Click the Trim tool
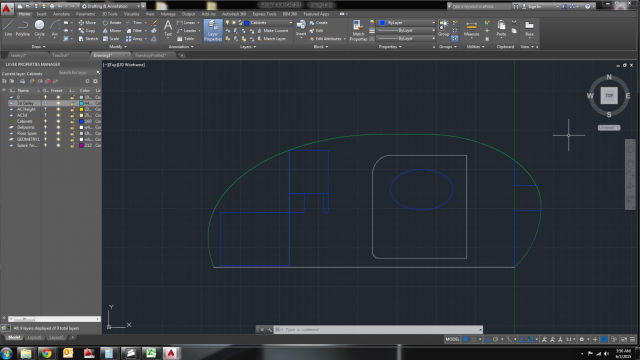The width and height of the screenshot is (640, 360). [134, 23]
